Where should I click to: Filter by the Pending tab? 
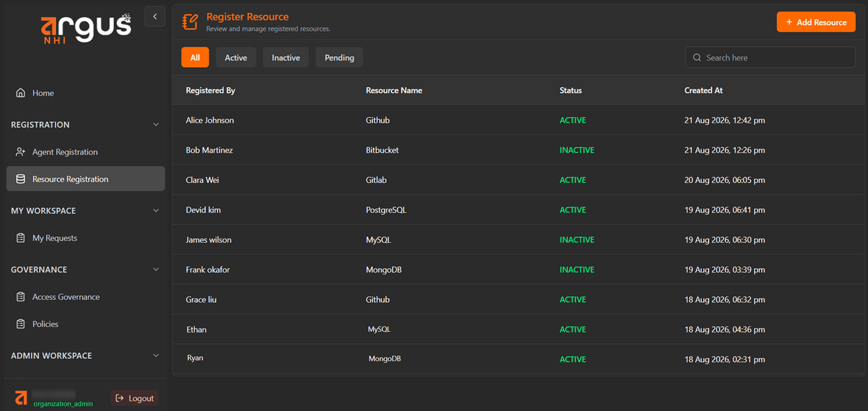pyautogui.click(x=339, y=57)
